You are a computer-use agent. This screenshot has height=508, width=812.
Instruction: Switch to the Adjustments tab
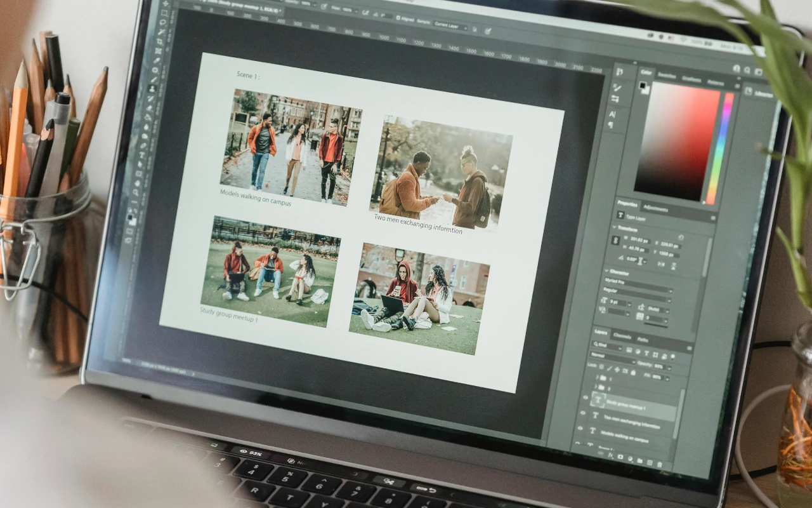[655, 208]
